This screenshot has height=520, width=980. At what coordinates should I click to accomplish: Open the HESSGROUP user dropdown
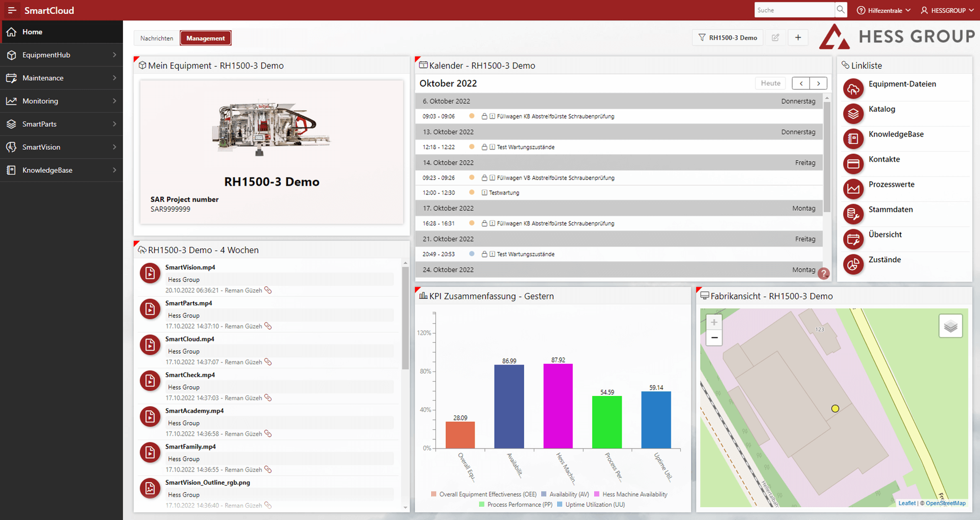(947, 10)
